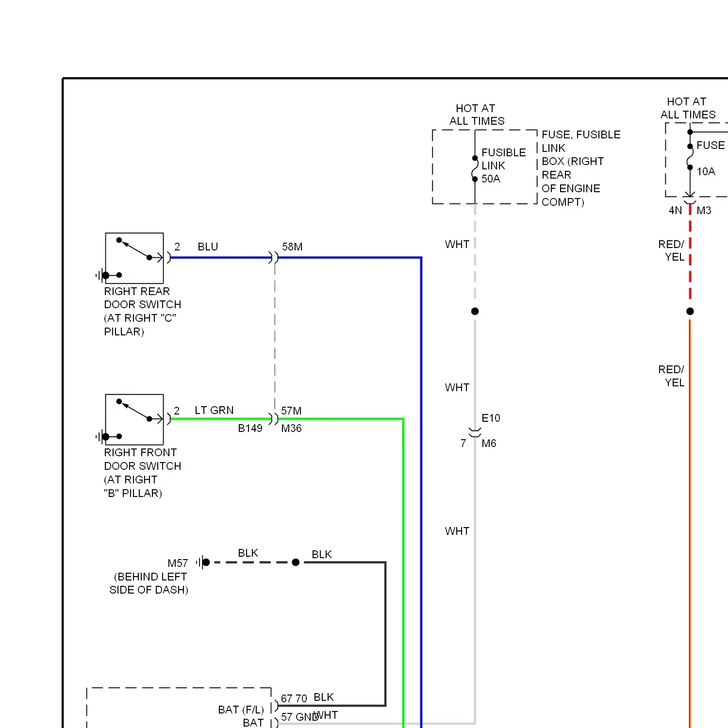Image resolution: width=728 pixels, height=728 pixels.
Task: Click the 'BLK' label right of the ground splice
Action: click(x=322, y=554)
